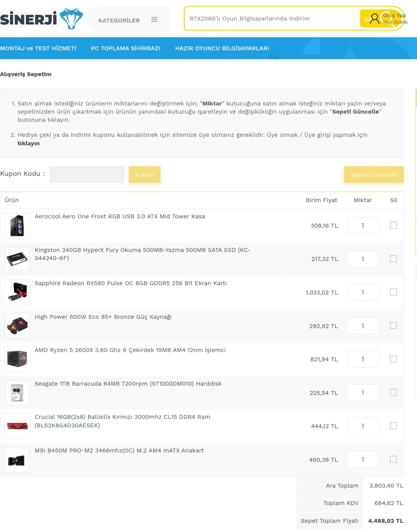417x532 pixels.
Task: Click the Giriş Yap link
Action: point(394,15)
